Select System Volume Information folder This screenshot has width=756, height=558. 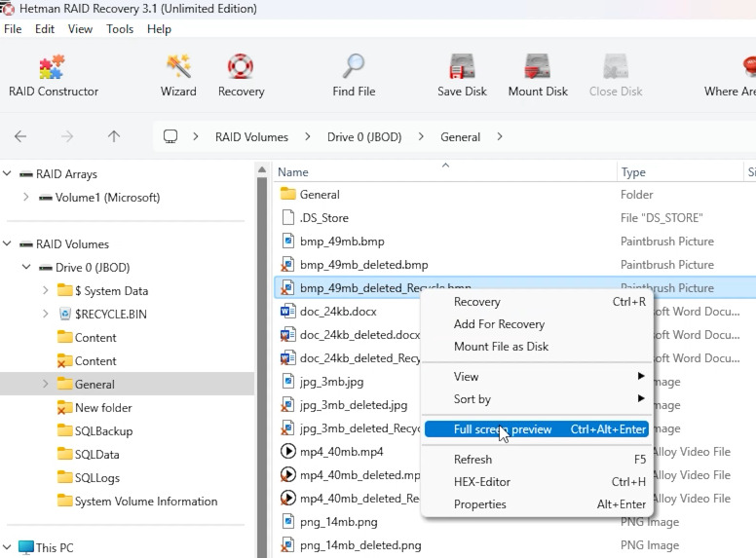[x=145, y=502]
